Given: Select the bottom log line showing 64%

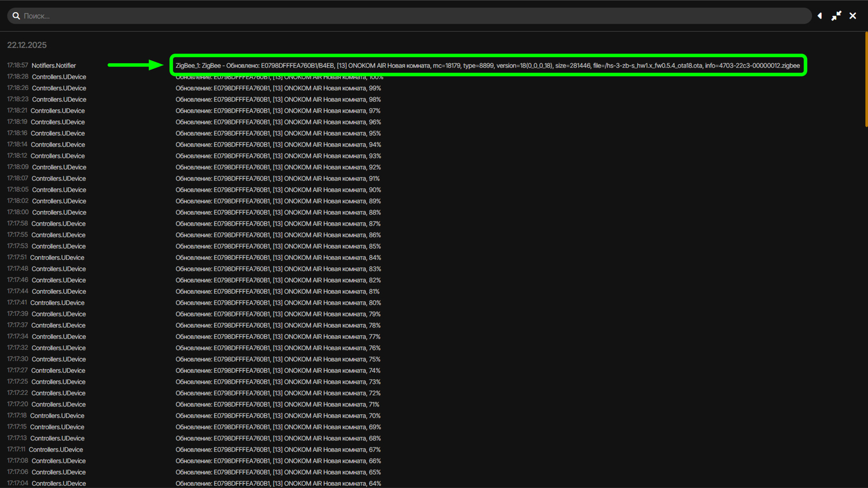Looking at the screenshot, I should (x=278, y=483).
